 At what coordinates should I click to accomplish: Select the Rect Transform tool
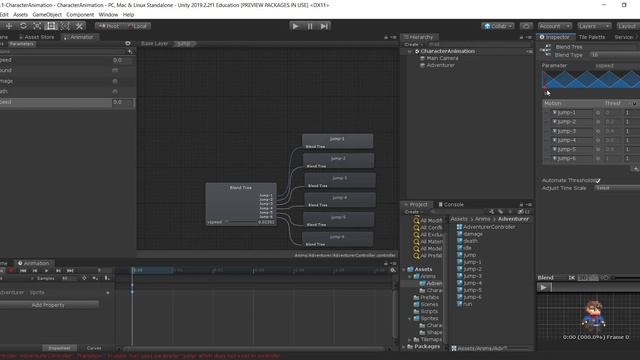(51, 26)
